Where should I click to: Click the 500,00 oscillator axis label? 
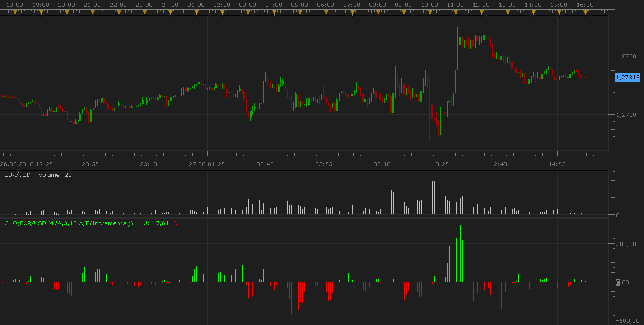626,244
